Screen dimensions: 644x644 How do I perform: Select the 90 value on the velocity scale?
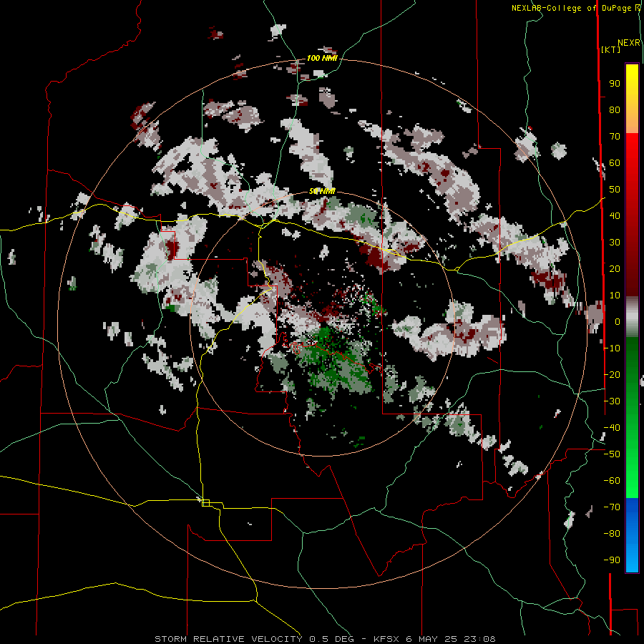(615, 84)
